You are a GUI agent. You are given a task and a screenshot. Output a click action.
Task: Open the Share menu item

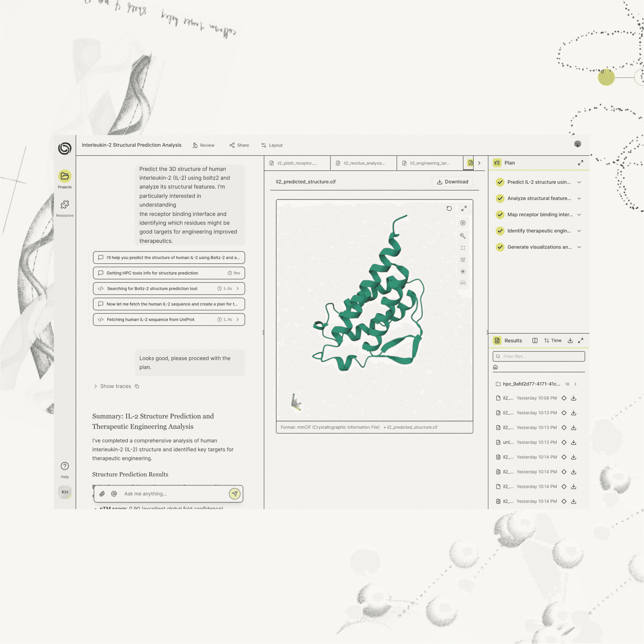(x=239, y=145)
